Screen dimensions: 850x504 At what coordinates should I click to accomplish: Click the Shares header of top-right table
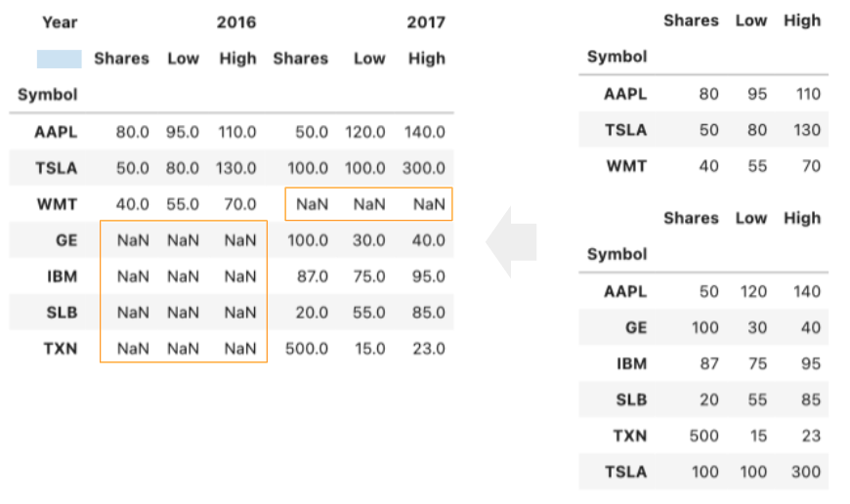[x=691, y=21]
